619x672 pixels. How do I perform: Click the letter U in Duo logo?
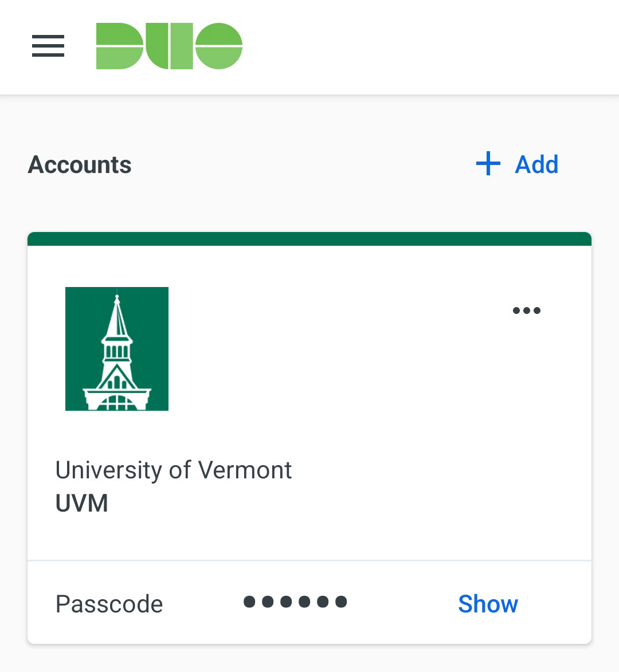coord(169,46)
